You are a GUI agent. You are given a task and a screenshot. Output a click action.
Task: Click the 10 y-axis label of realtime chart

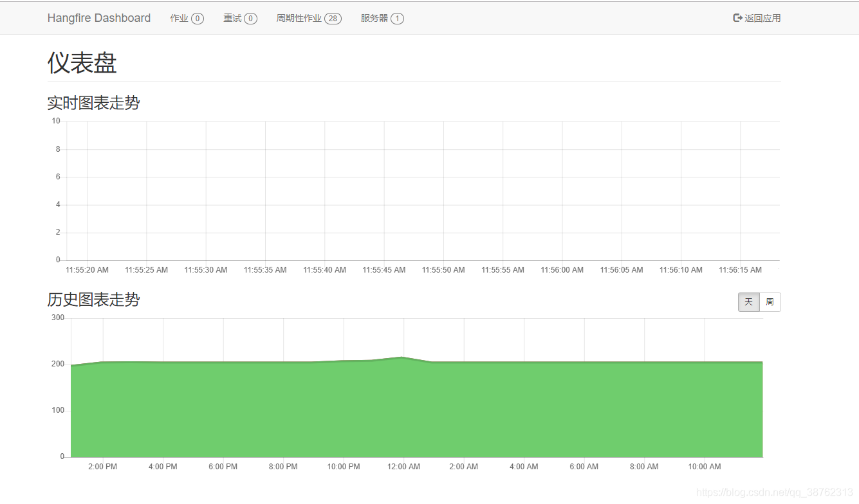click(x=56, y=121)
